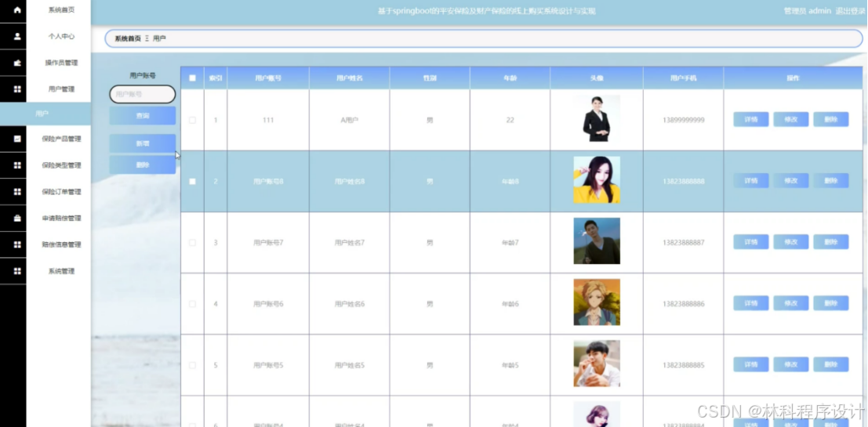Check the checkbox for row 用户账号6
868x427 pixels.
pyautogui.click(x=192, y=304)
